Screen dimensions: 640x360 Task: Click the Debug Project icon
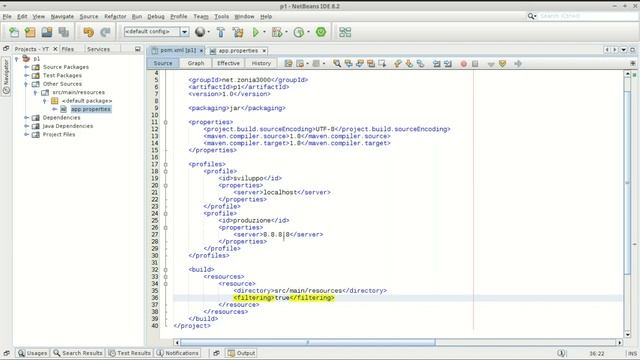coord(277,32)
